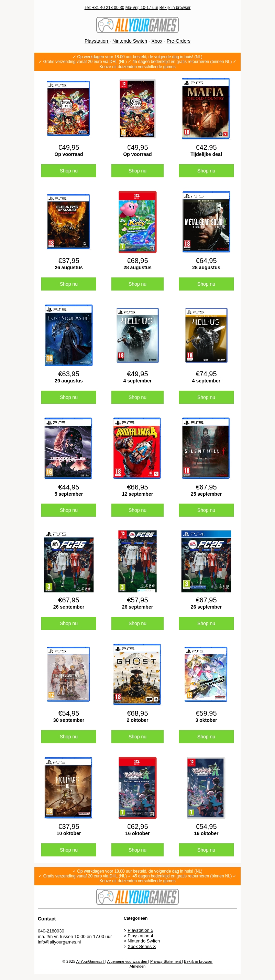Select the Silent Hill f cover image
Viewport: 275px width, 980px height.
coord(206,448)
